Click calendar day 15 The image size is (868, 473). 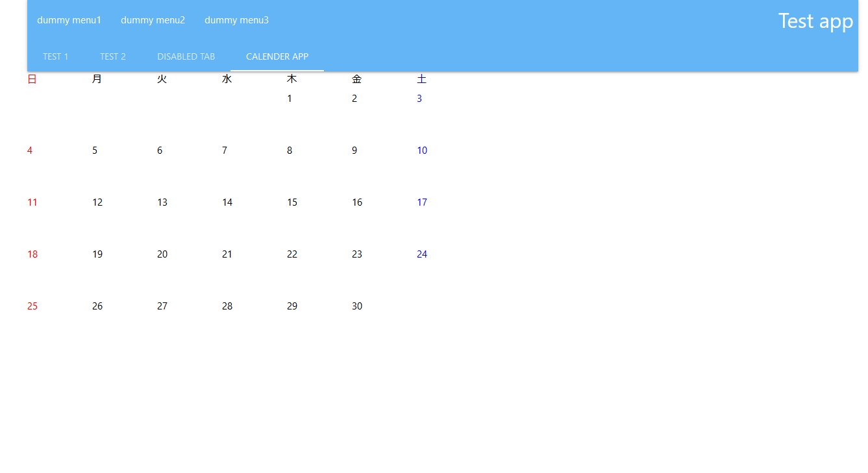(292, 202)
